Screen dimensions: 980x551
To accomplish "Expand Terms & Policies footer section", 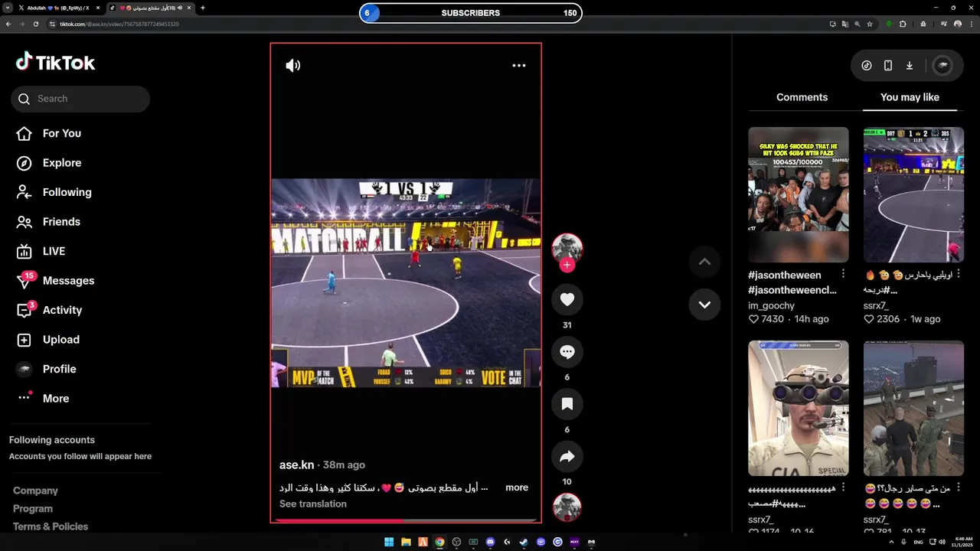I will (51, 527).
